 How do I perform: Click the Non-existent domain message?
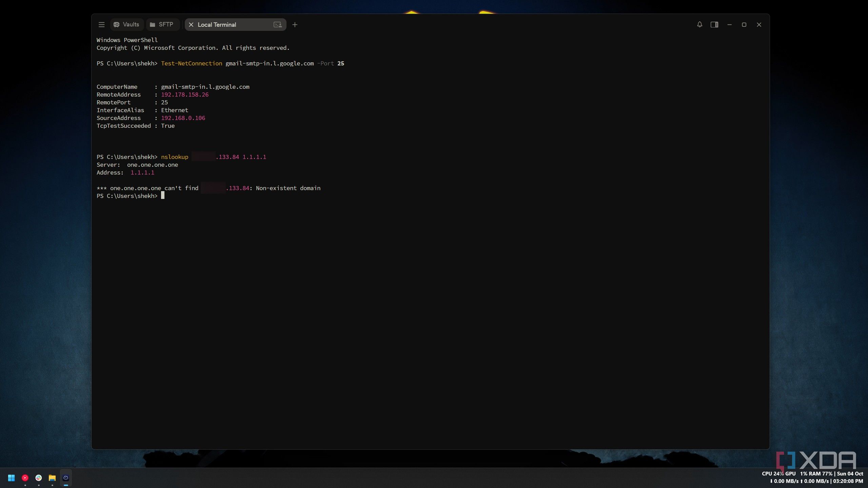click(x=288, y=188)
